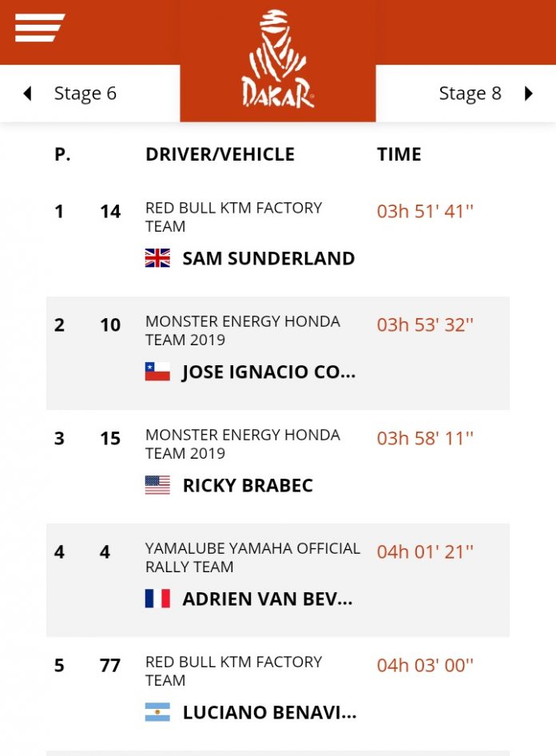This screenshot has width=556, height=756.
Task: Select Jose Ignacio rider name
Action: pos(268,372)
